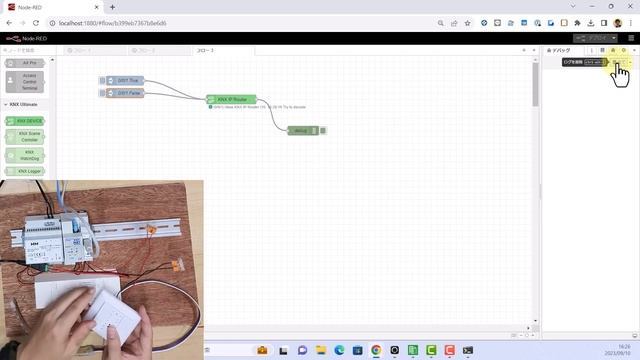Open the flow tab list dropdown
The image size is (640, 360).
[x=534, y=50]
